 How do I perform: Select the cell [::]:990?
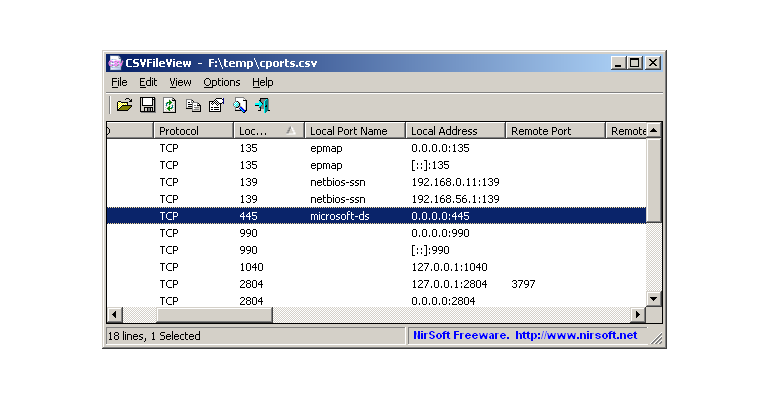pos(430,250)
